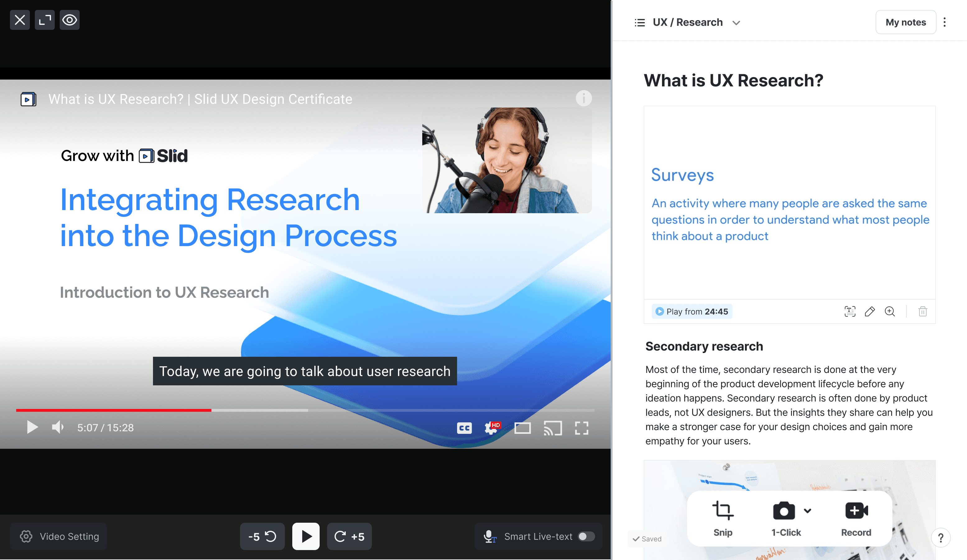Click the Smart Live-text microphone icon

(x=490, y=536)
